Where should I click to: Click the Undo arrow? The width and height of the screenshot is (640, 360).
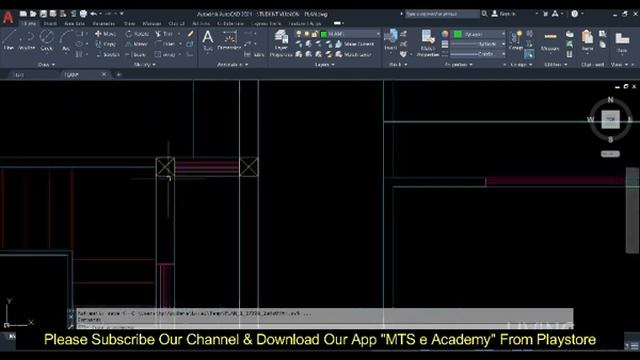click(x=93, y=13)
